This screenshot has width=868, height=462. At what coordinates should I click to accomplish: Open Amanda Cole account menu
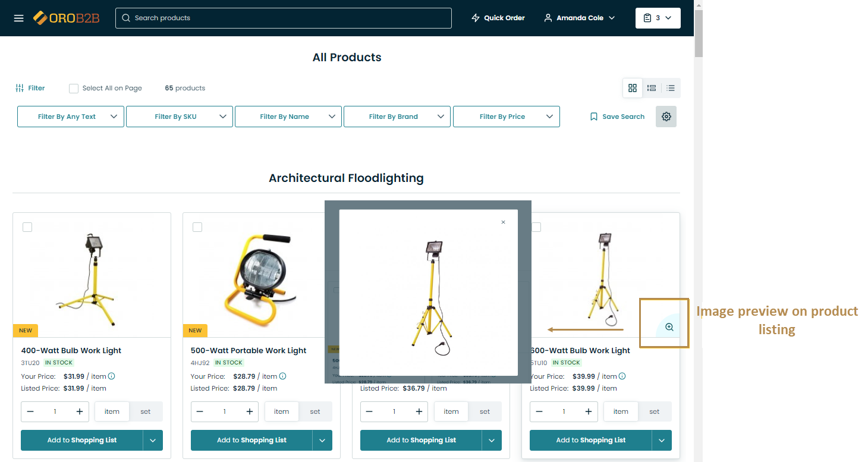tap(580, 18)
